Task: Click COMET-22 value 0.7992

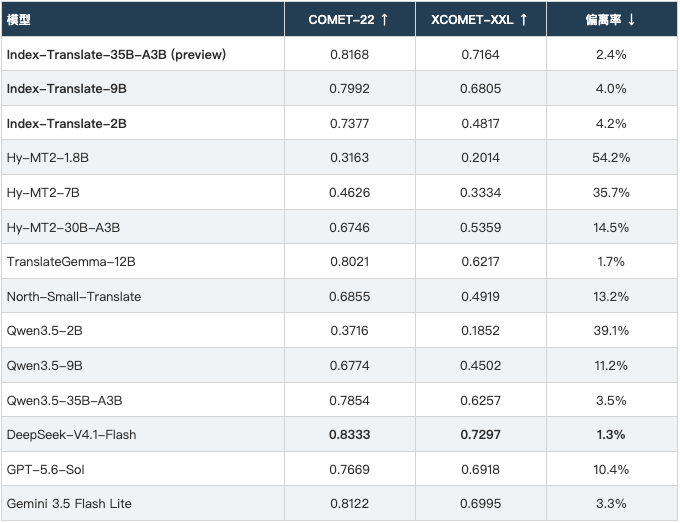Action: click(x=350, y=88)
